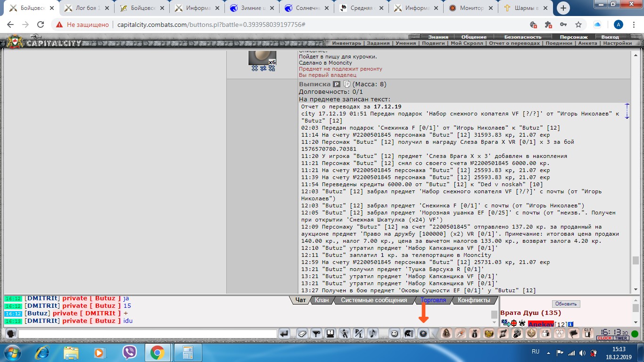Click the Выход menu item

click(x=610, y=37)
